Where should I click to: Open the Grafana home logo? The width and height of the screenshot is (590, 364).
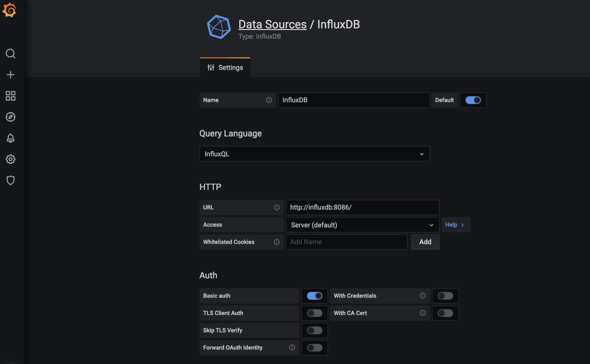pyautogui.click(x=10, y=10)
